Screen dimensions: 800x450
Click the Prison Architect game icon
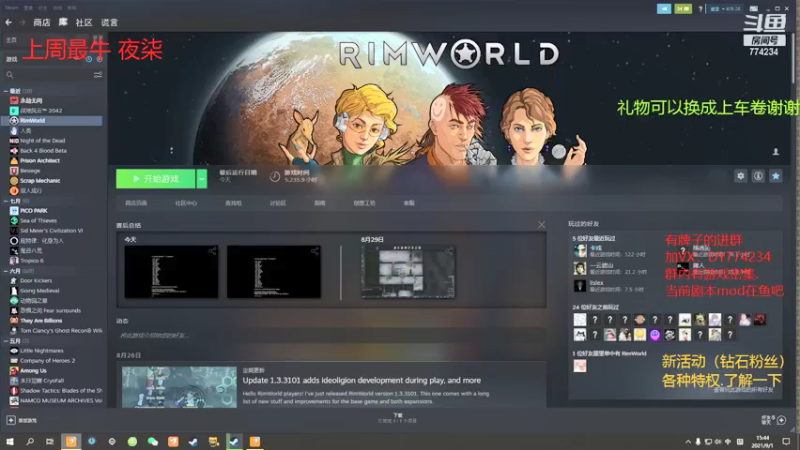(x=14, y=160)
